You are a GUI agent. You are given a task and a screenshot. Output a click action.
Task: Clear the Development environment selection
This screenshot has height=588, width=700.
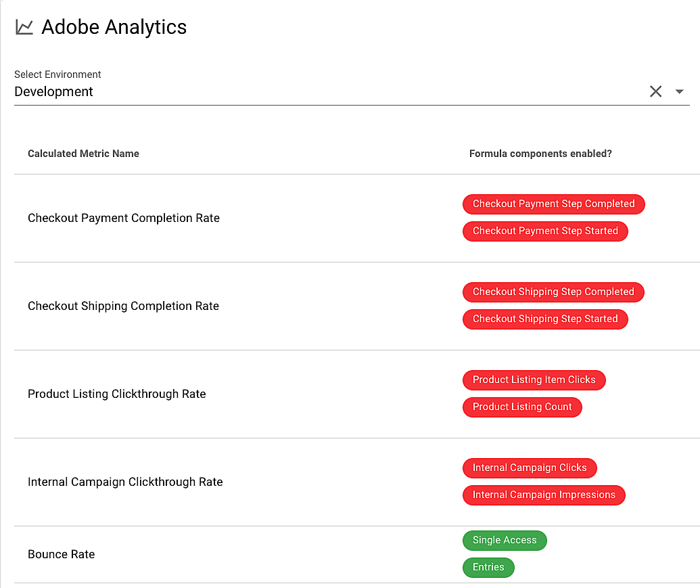[x=655, y=91]
